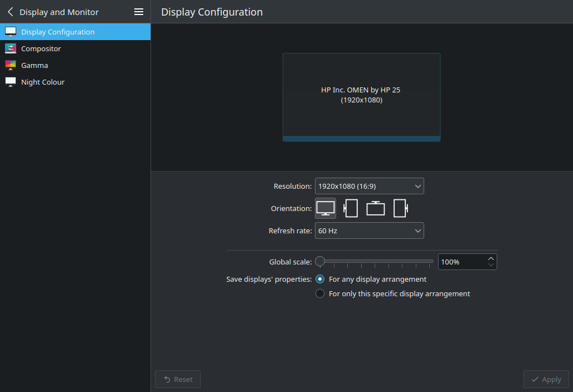Open the hamburger menu in the sidebar header

139,12
